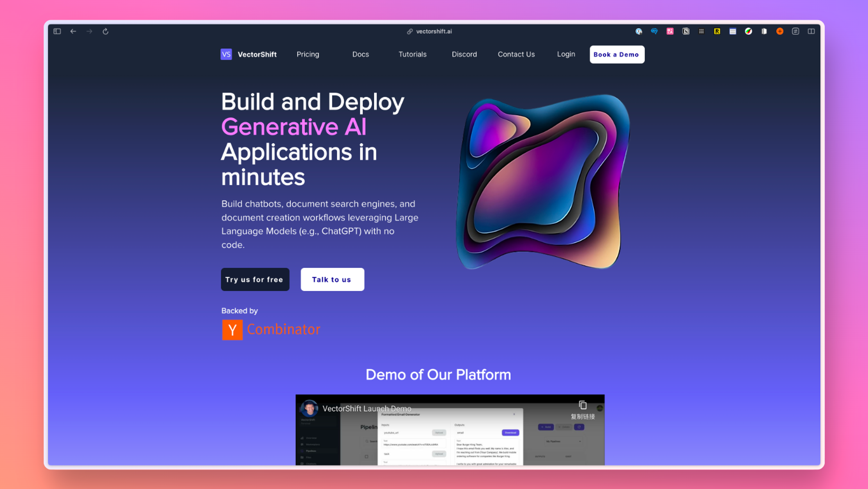The image size is (868, 489).
Task: Click Login in the navbar
Action: pyautogui.click(x=566, y=54)
